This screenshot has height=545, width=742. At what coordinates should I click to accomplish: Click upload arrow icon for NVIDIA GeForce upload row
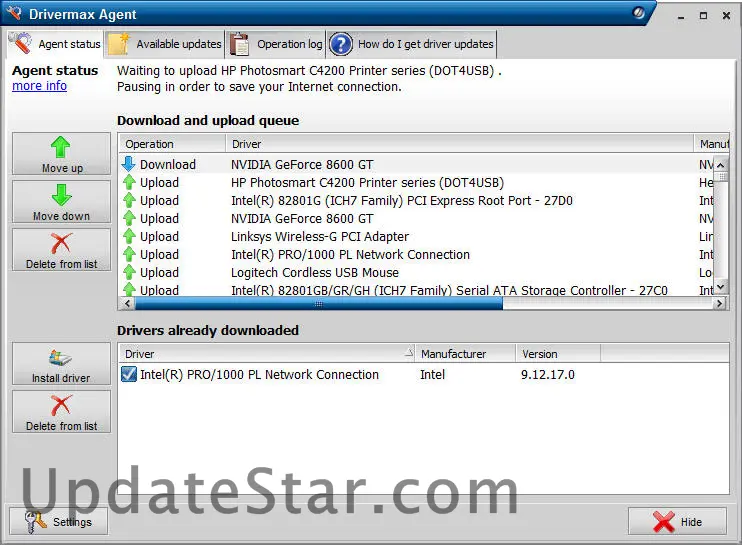click(x=129, y=218)
